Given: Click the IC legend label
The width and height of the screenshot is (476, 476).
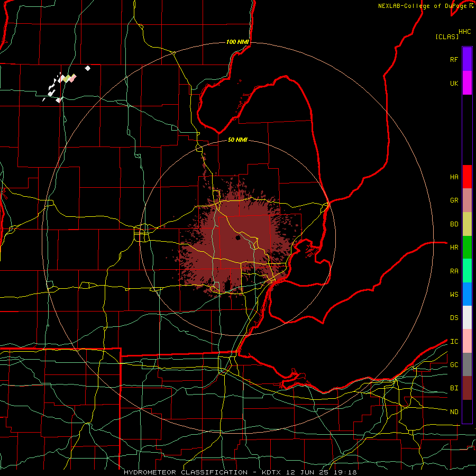Looking at the screenshot, I should pos(454,342).
